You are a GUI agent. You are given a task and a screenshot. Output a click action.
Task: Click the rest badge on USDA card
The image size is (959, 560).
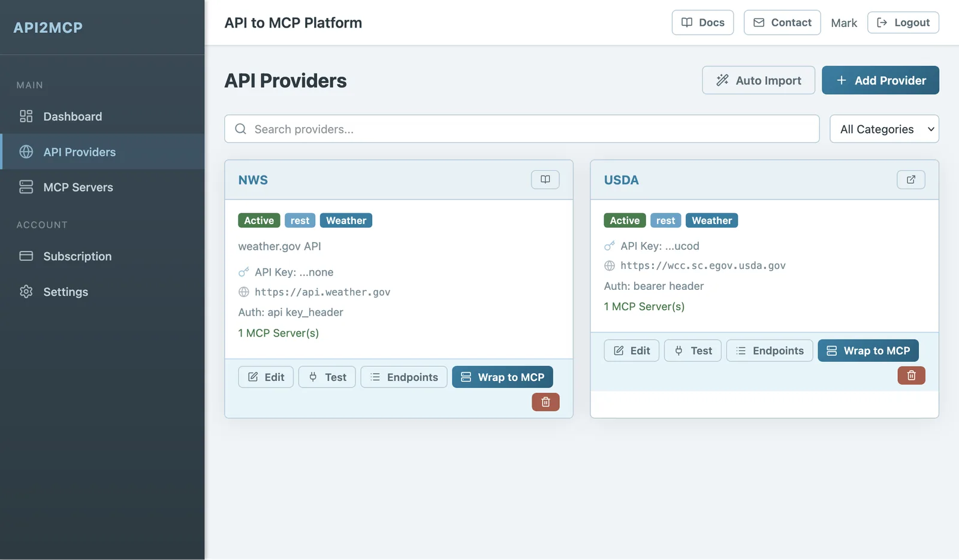pyautogui.click(x=665, y=220)
